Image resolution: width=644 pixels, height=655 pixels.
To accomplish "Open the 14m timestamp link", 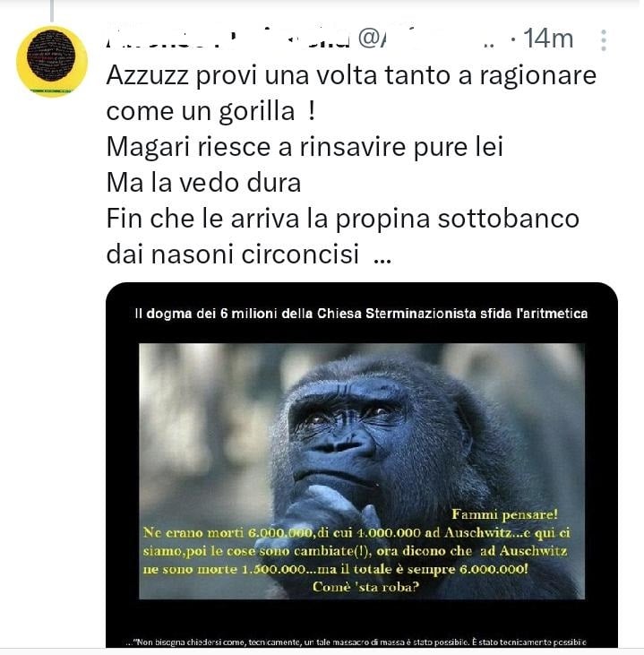I will (x=548, y=39).
